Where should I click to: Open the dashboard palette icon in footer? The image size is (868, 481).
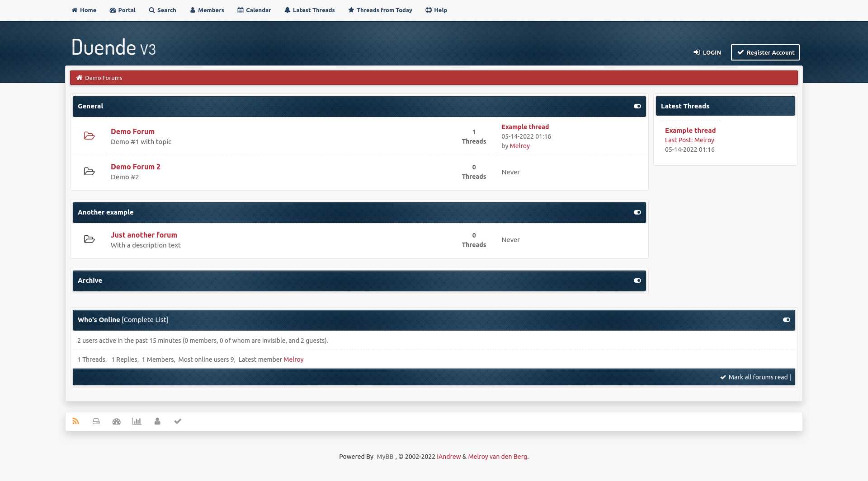point(117,421)
